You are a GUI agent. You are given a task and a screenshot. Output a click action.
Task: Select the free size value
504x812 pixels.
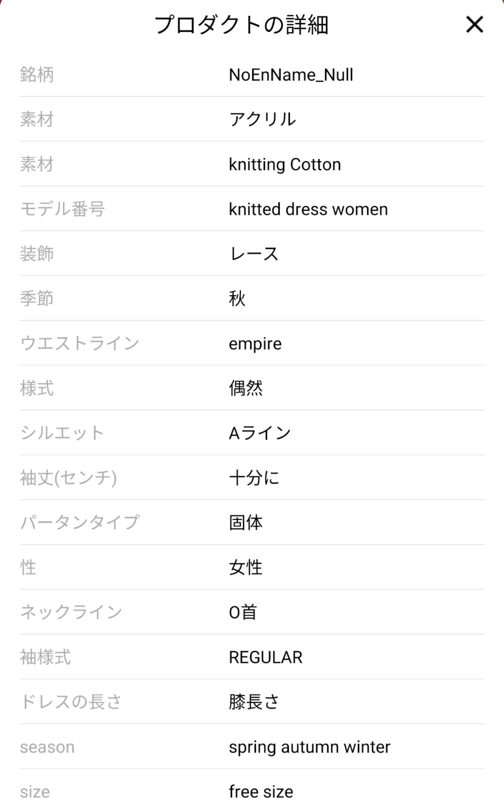tap(261, 792)
